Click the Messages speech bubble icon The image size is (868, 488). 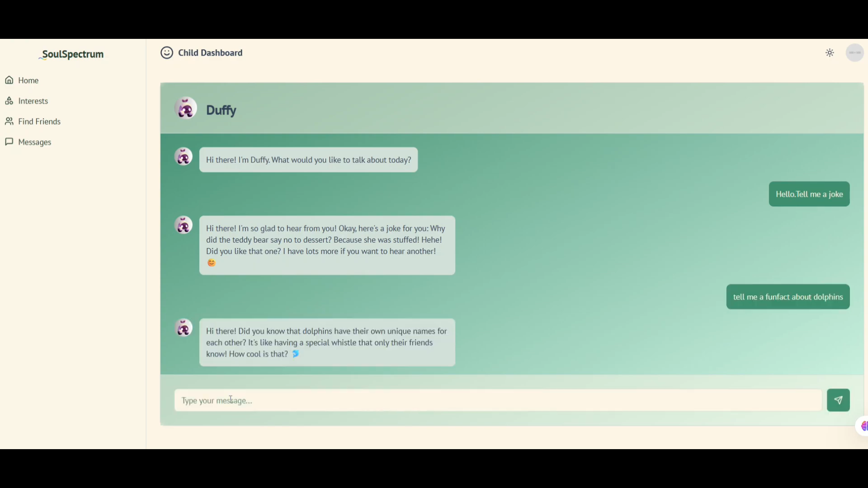coord(9,142)
